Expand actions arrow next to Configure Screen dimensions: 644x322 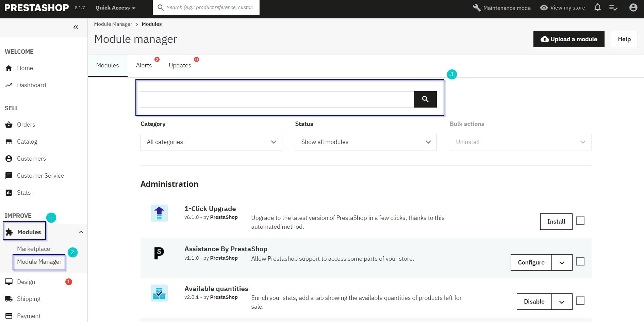(562, 262)
